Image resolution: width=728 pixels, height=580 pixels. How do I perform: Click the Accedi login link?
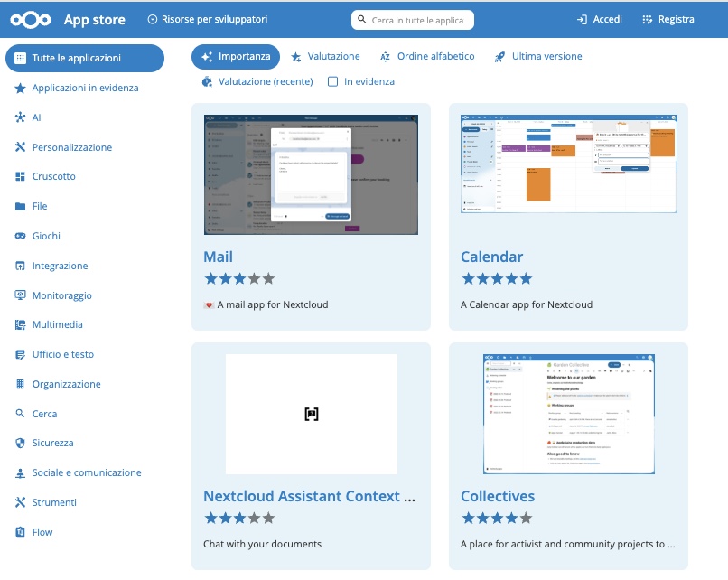(600, 20)
